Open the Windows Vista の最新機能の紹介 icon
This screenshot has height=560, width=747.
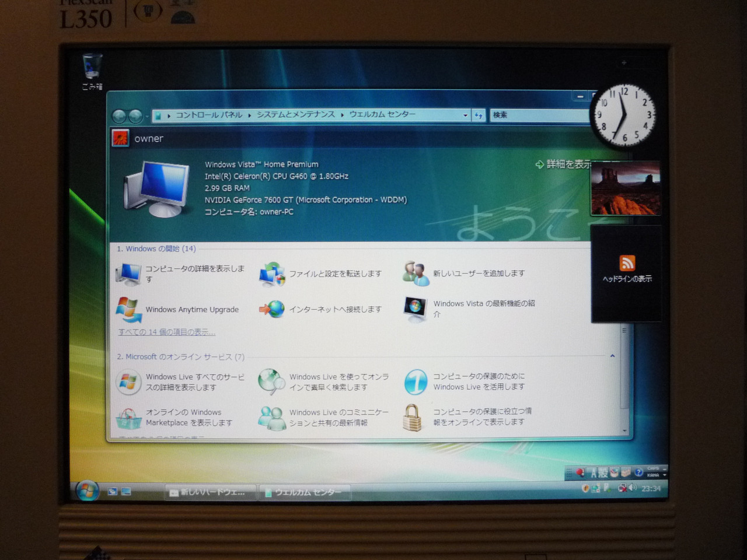[416, 309]
